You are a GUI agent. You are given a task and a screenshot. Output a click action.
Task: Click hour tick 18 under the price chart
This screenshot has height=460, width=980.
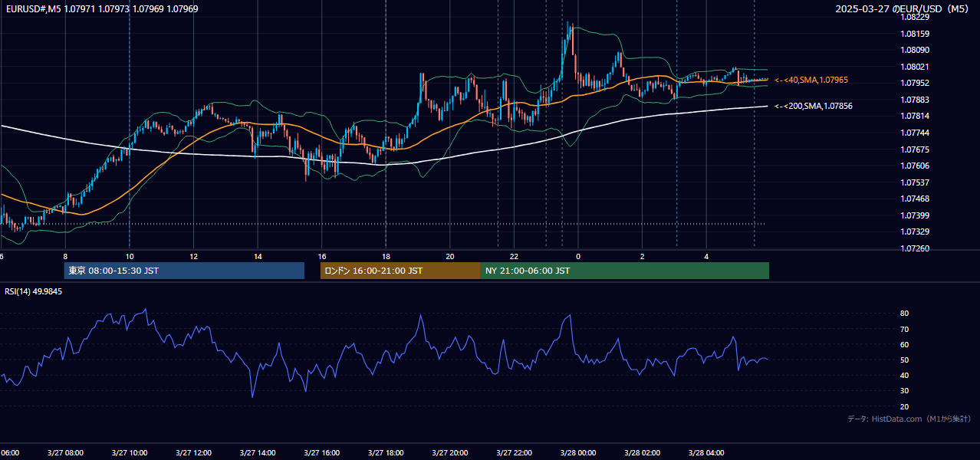[386, 257]
